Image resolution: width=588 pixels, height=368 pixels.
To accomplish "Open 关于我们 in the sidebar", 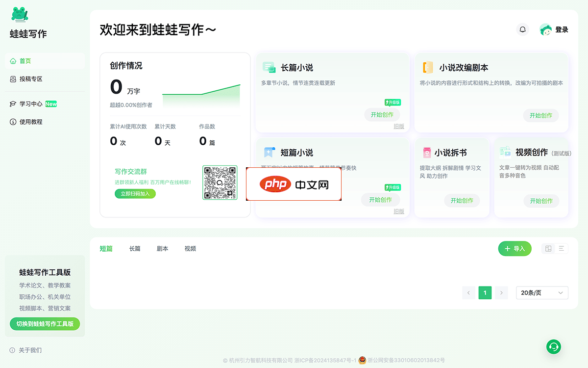I will (30, 350).
